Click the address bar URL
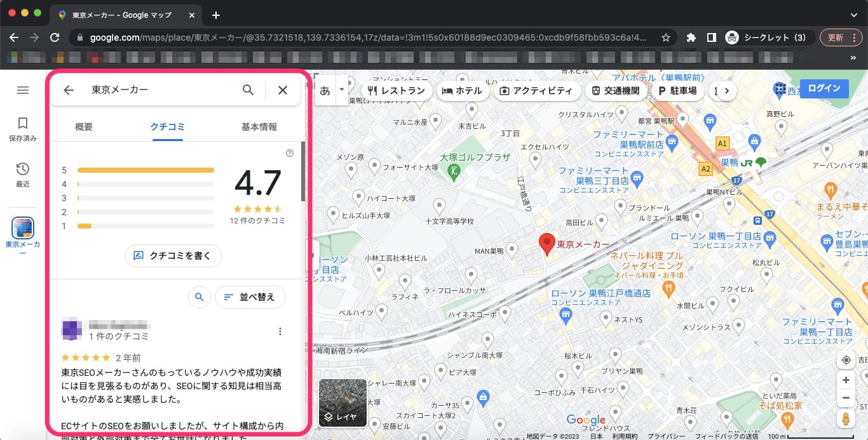The height and width of the screenshot is (440, 868). click(x=369, y=37)
